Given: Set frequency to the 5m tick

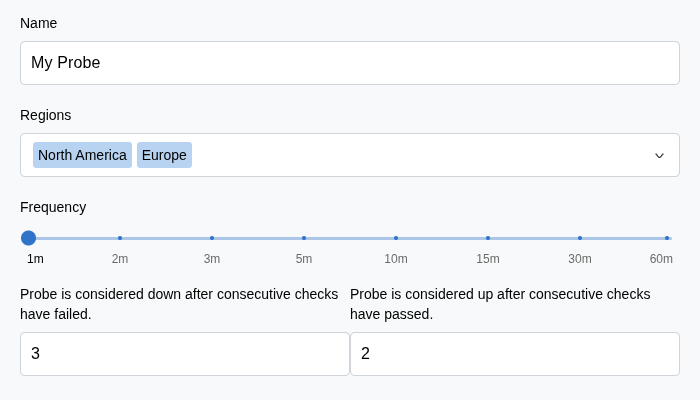Looking at the screenshot, I should (x=304, y=238).
